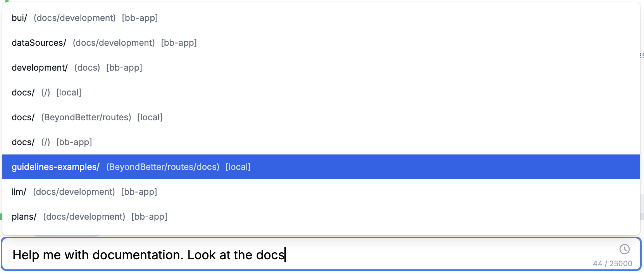Choose docs/ under BeyondBetter/routes
644x274 pixels.
[22, 117]
